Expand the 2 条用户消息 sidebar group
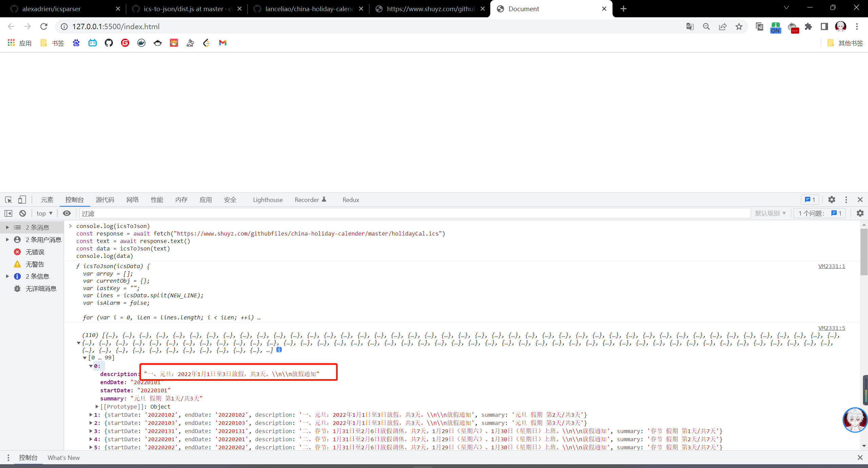The width and height of the screenshot is (868, 468). pyautogui.click(x=7, y=240)
